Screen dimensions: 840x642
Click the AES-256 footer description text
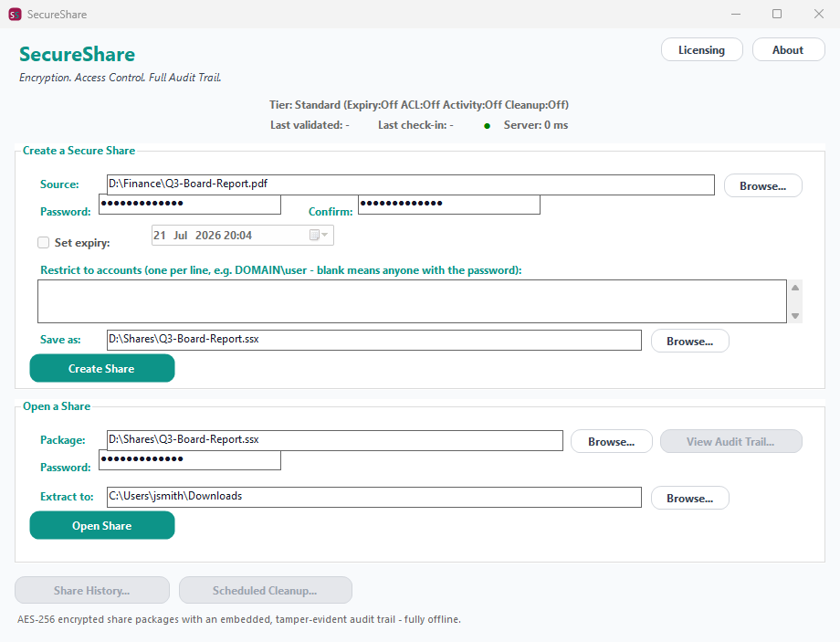[x=239, y=619]
